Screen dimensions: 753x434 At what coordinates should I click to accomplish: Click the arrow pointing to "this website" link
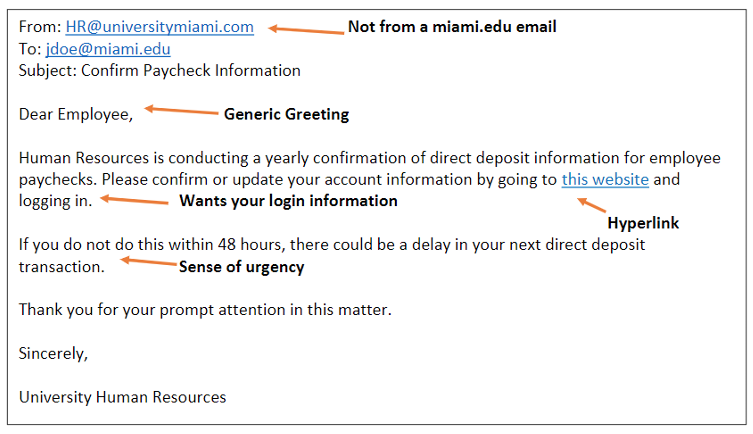click(592, 204)
